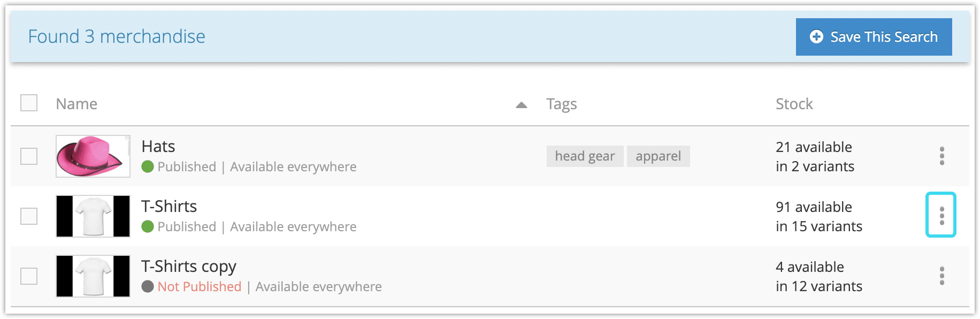The height and width of the screenshot is (319, 980).
Task: Open the three-dot menu for T-Shirts copy
Action: (x=941, y=276)
